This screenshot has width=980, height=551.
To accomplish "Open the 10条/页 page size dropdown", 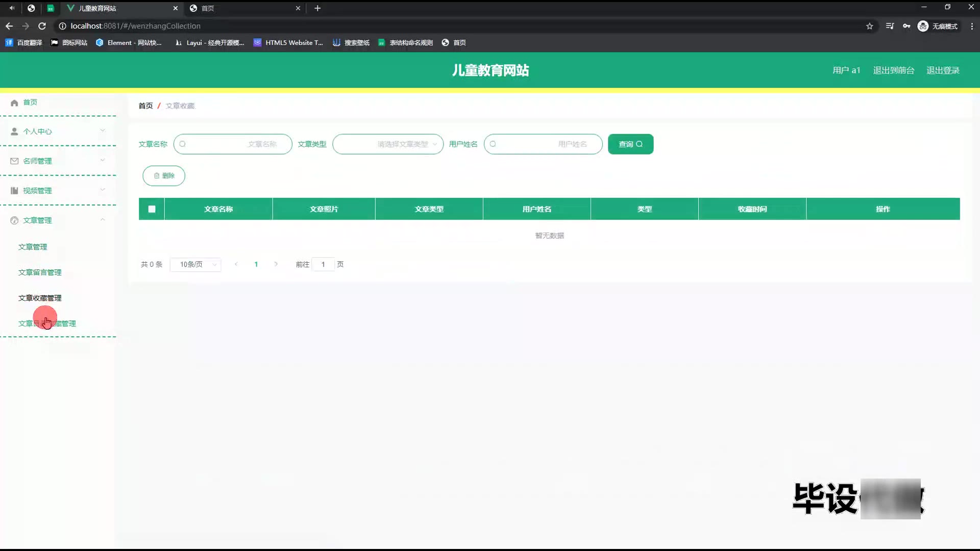I will [x=195, y=264].
